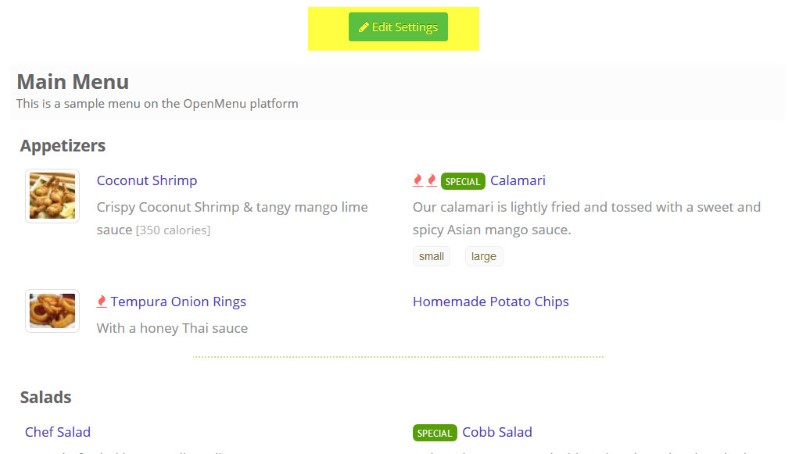Select the small size option for Calamari

(432, 257)
